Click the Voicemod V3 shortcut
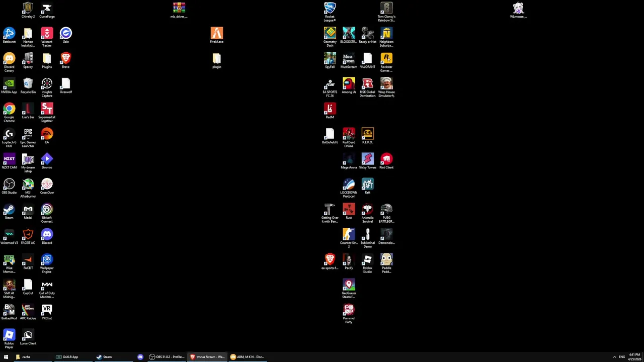 click(9, 236)
